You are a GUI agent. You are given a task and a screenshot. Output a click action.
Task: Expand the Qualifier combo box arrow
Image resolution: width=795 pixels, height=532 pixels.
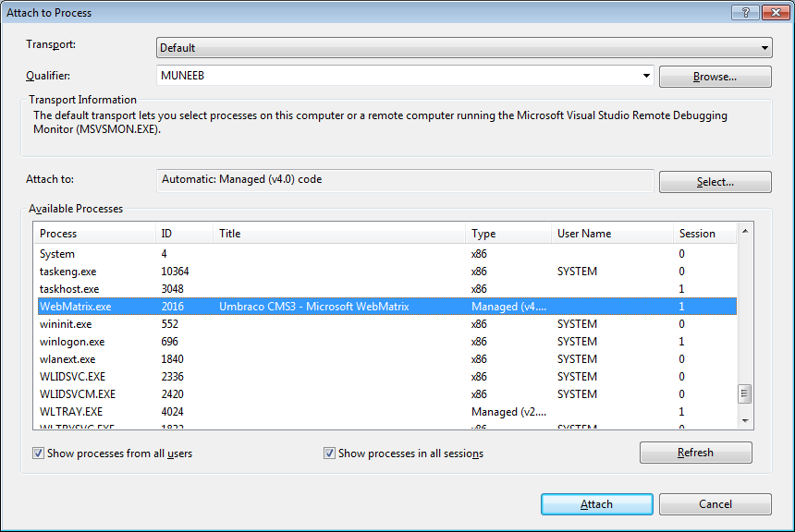[646, 76]
